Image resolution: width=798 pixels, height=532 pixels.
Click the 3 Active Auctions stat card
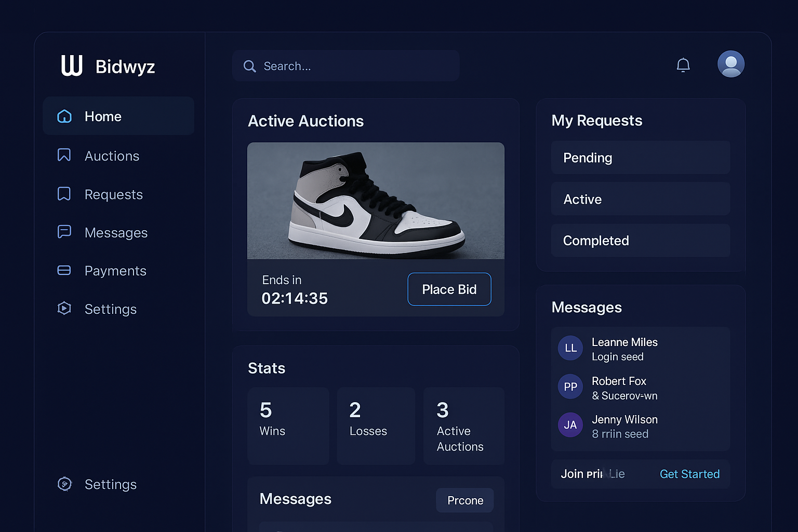click(464, 426)
